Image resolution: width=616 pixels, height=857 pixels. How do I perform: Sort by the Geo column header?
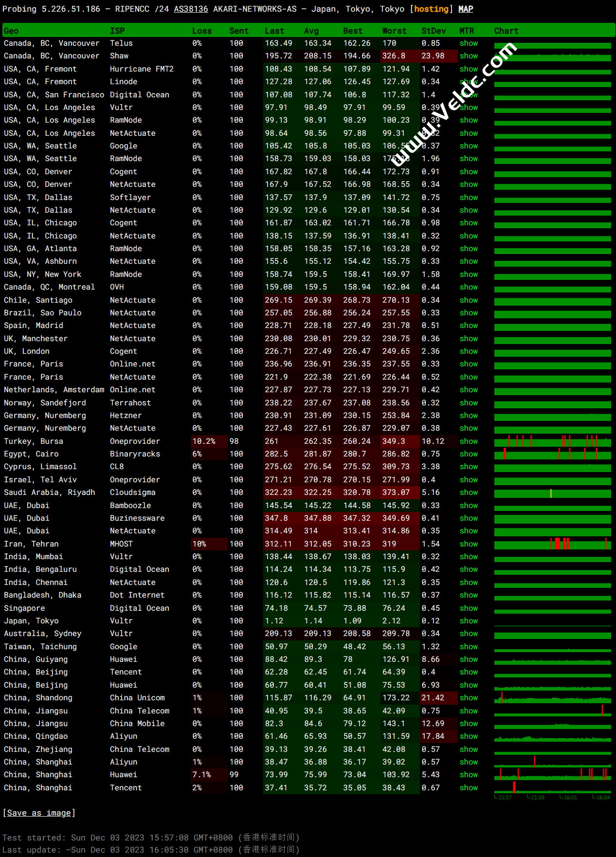[11, 31]
